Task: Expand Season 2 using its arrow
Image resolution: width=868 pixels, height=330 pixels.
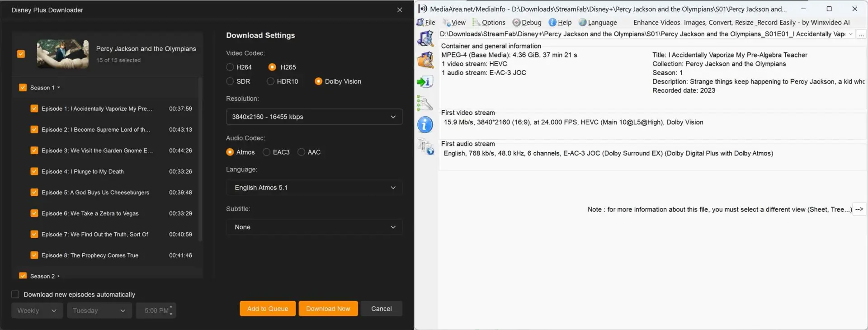Action: pyautogui.click(x=59, y=276)
